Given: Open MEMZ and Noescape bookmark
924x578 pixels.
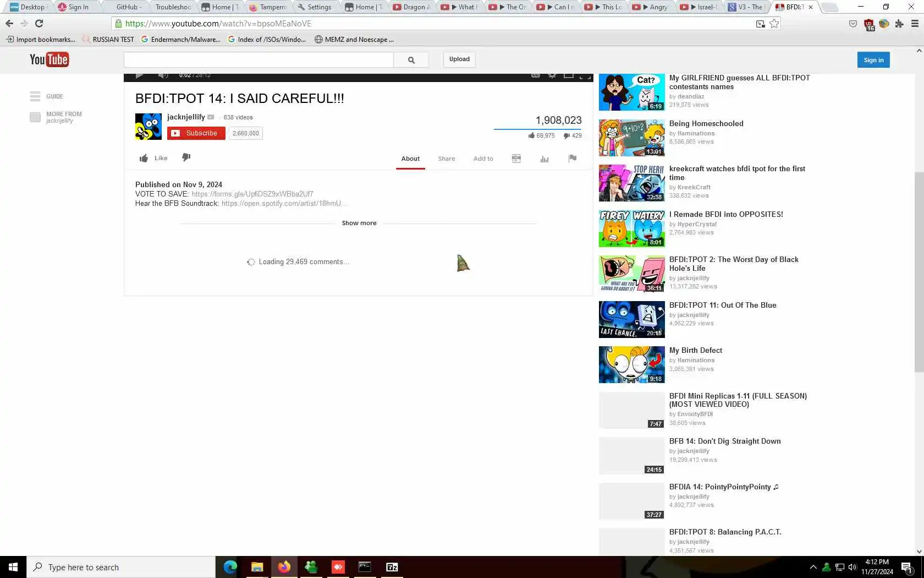Looking at the screenshot, I should (x=354, y=40).
